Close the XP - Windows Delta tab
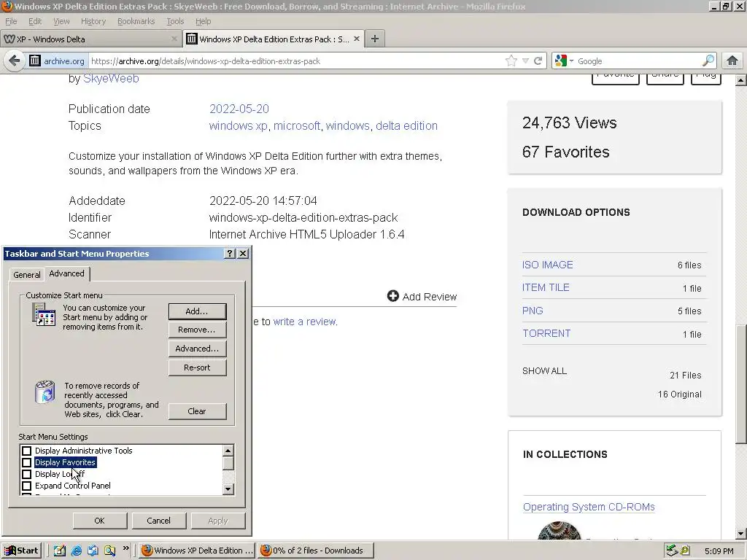 click(174, 39)
